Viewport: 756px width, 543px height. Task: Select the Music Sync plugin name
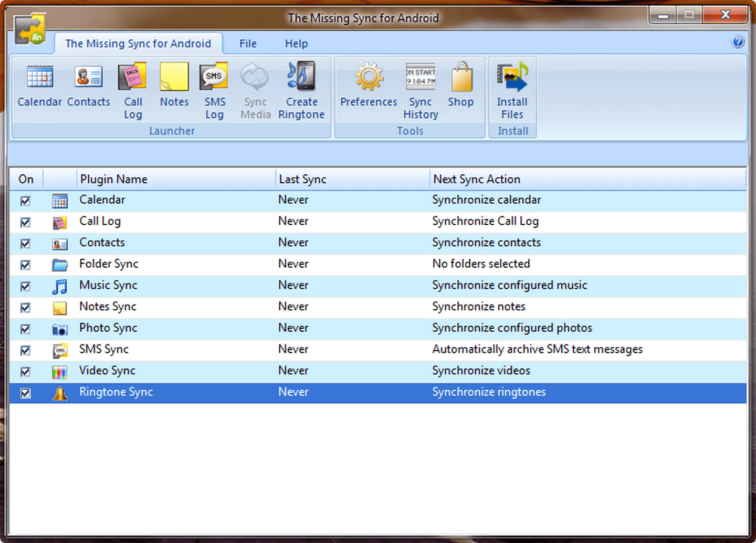click(108, 285)
